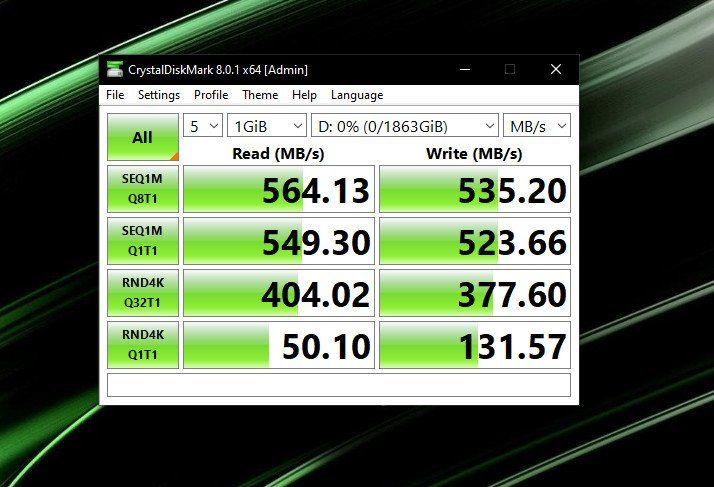This screenshot has height=487, width=714.
Task: Click the 377.60 write result
Action: click(x=474, y=293)
